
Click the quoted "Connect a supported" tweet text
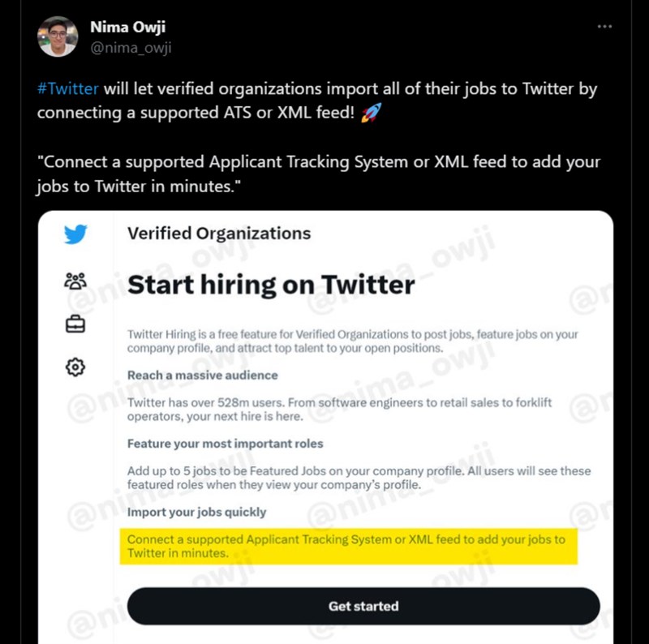pos(316,173)
